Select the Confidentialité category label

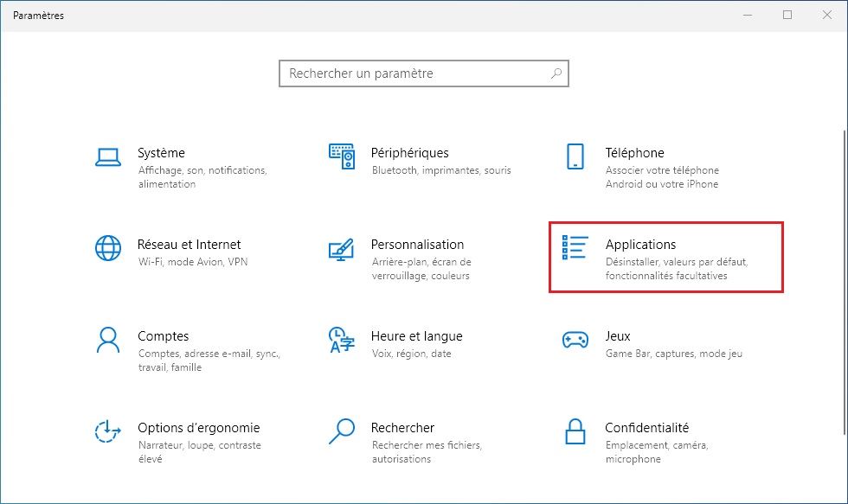(x=646, y=427)
